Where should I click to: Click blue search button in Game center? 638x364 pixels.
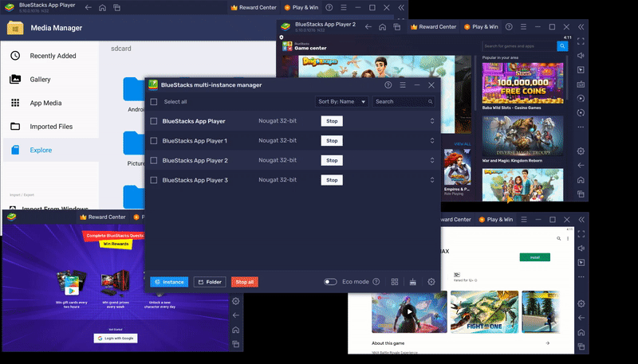(562, 46)
